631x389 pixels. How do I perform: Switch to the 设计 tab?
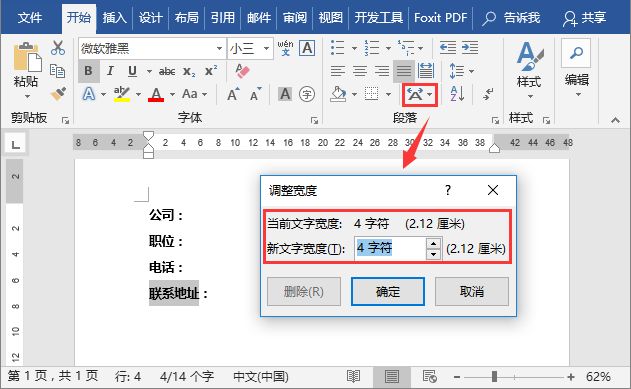coord(151,18)
